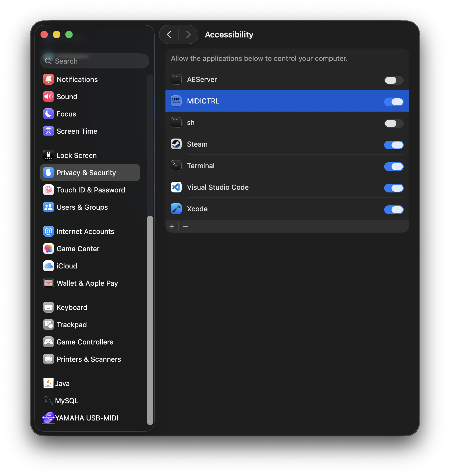Open Touch ID & Password fingerprint icon
Screen dimensions: 450x476
click(49, 190)
